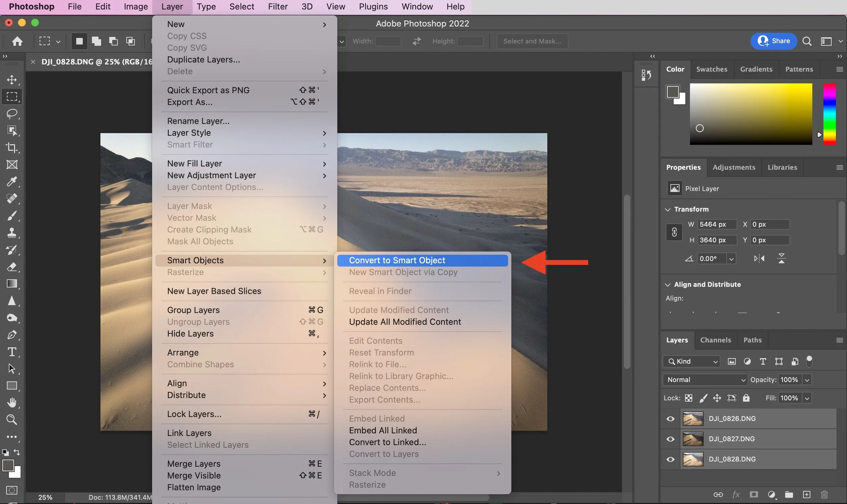Image resolution: width=847 pixels, height=504 pixels.
Task: Switch to the Swatches tab
Action: point(711,69)
